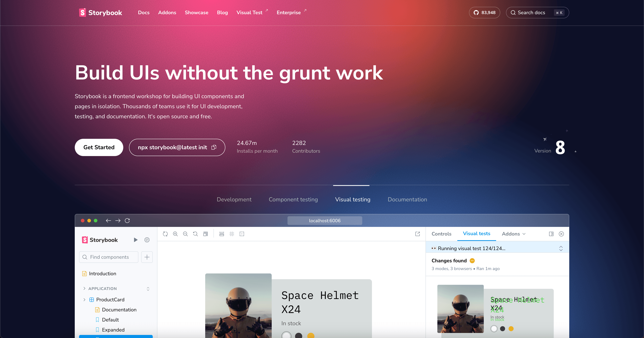Click the Get Started button

[99, 147]
